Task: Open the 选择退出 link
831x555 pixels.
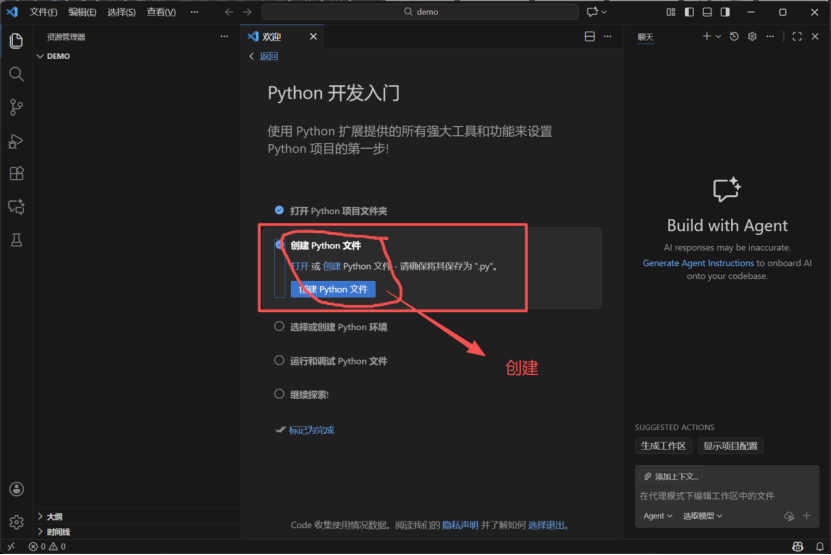Action: tap(546, 525)
